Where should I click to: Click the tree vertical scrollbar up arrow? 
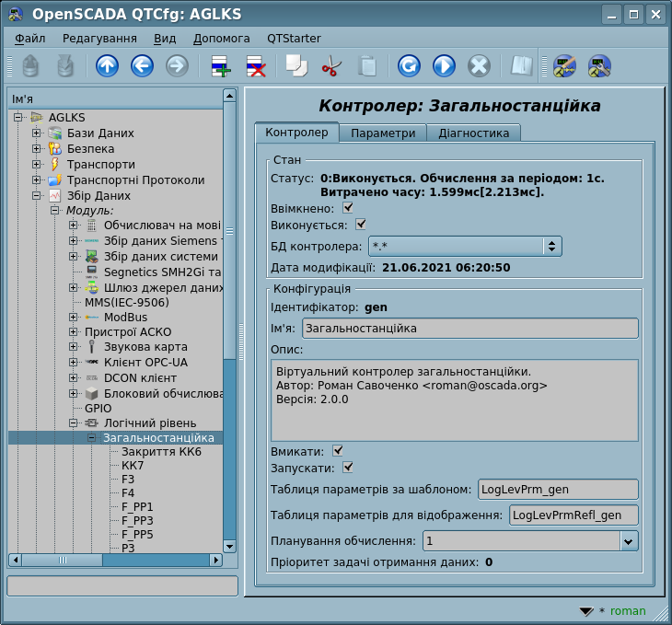230,95
